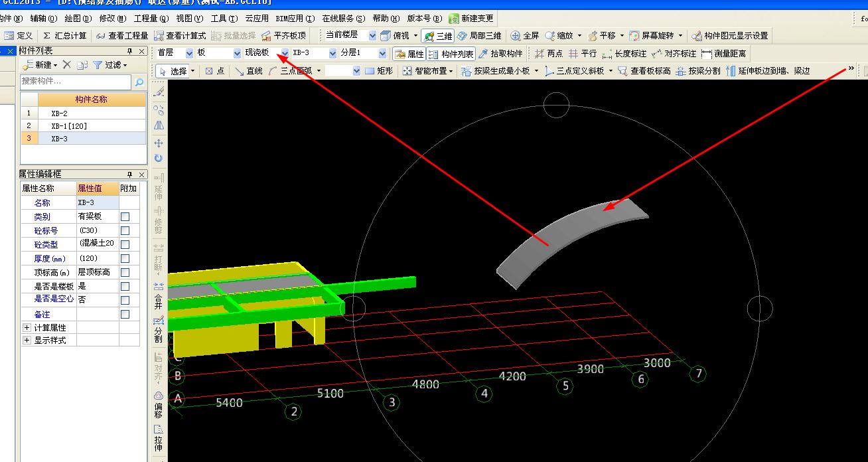Click the 拉伸 stretch tool in sidebar
The image size is (868, 462).
(x=159, y=438)
